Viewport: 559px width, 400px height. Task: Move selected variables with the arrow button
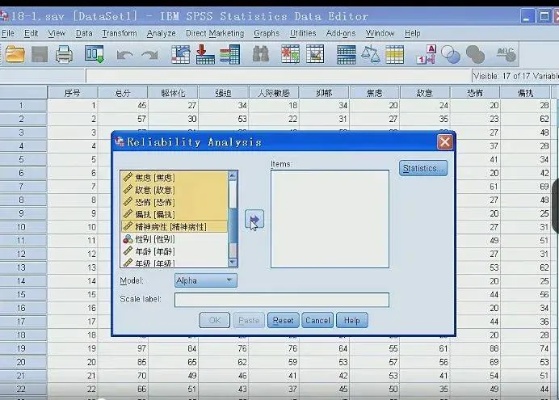(254, 219)
